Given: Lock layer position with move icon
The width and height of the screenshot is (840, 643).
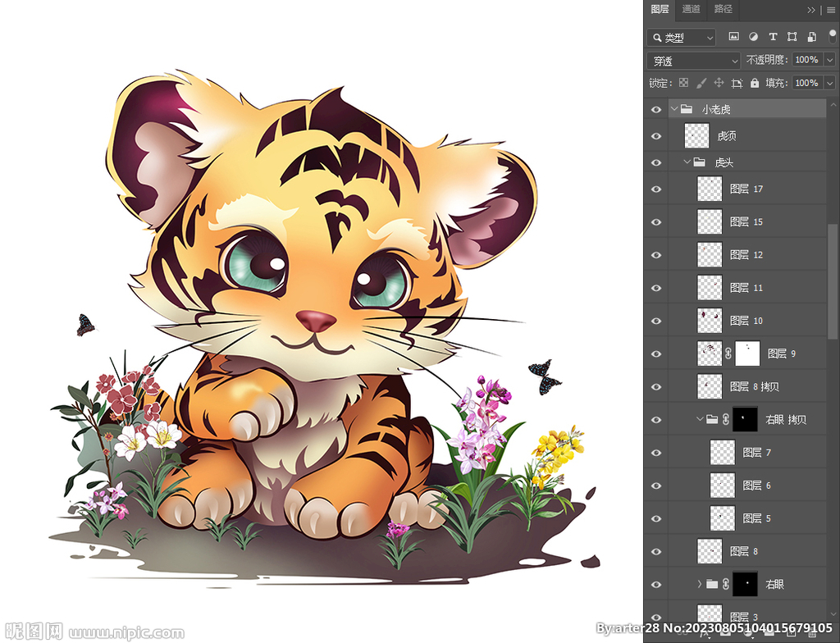Looking at the screenshot, I should pyautogui.click(x=719, y=83).
